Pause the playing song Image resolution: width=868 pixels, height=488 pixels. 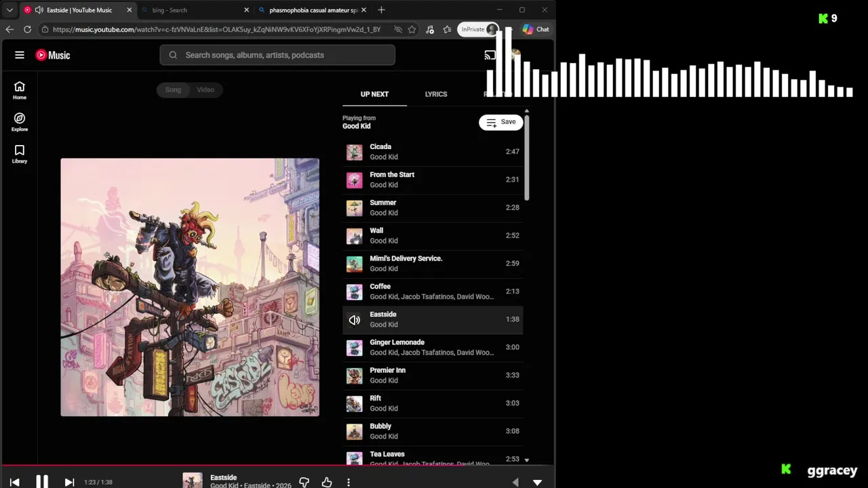(x=42, y=482)
